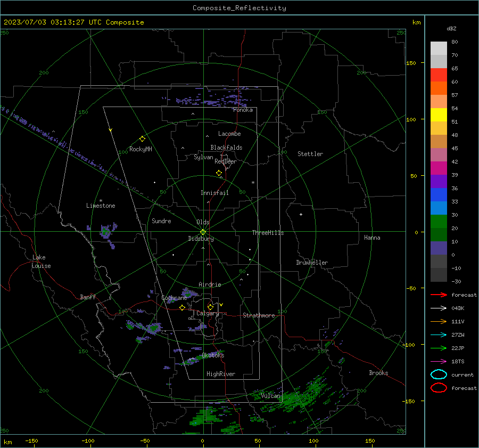The image size is (479, 448).
Task: Select the magenta swatch between 42 and 39
Action: click(x=439, y=168)
